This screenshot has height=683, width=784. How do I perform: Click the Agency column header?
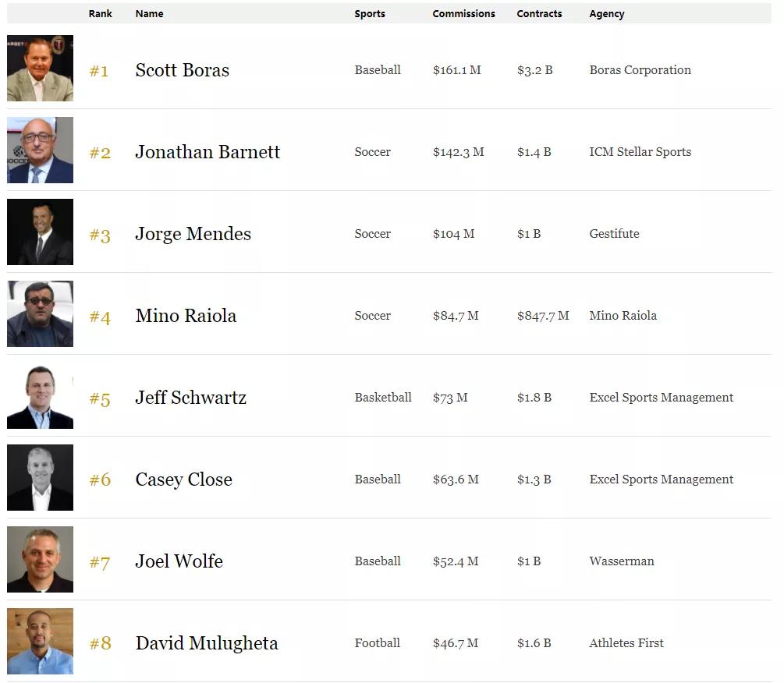coord(607,14)
